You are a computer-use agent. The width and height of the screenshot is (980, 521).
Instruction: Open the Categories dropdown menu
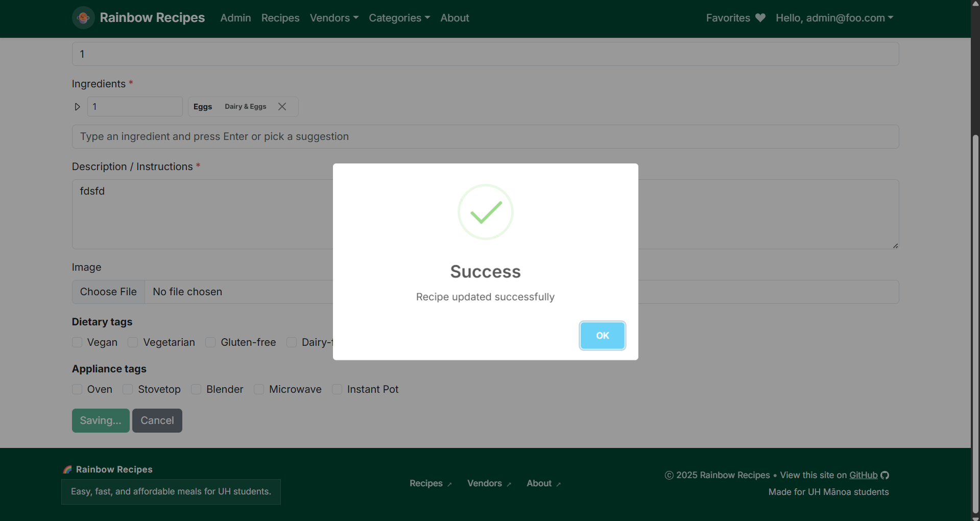pyautogui.click(x=399, y=18)
